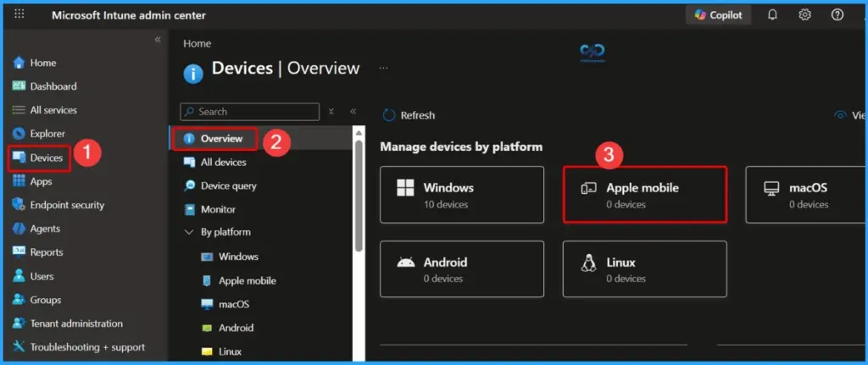868x365 pixels.
Task: Click the Linux penguin icon on card
Action: [x=588, y=263]
